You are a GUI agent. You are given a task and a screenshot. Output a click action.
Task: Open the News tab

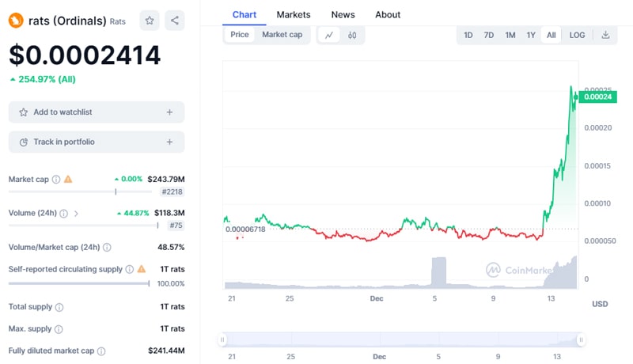pyautogui.click(x=343, y=15)
